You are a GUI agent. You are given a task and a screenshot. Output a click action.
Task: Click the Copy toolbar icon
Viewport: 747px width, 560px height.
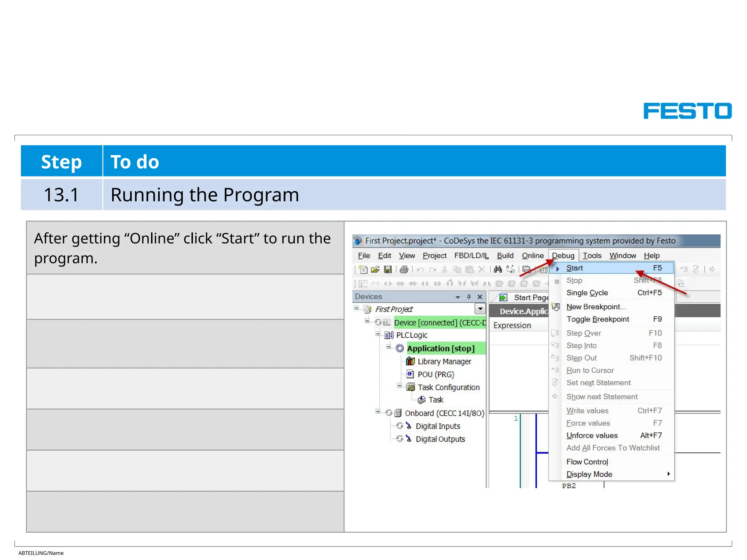tap(457, 269)
